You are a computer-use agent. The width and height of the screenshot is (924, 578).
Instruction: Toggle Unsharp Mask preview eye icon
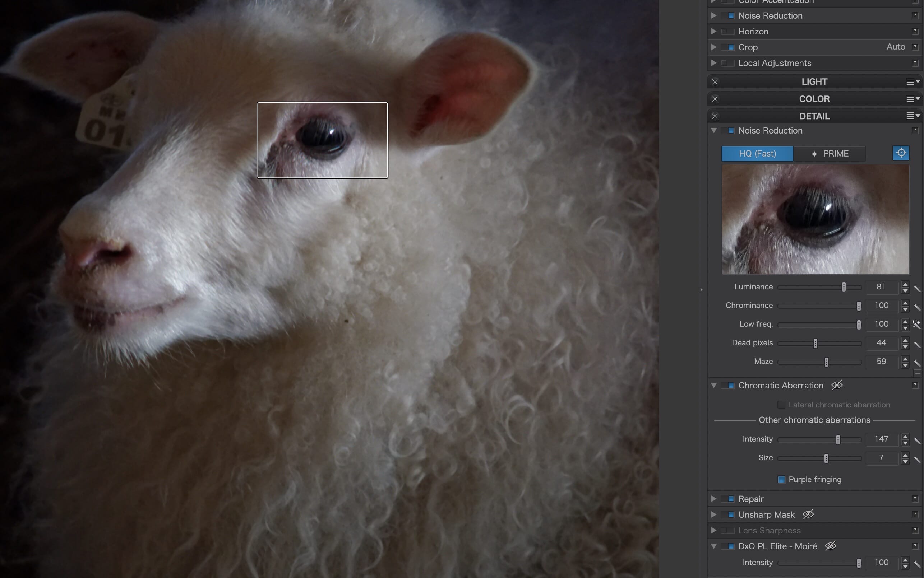pyautogui.click(x=808, y=514)
